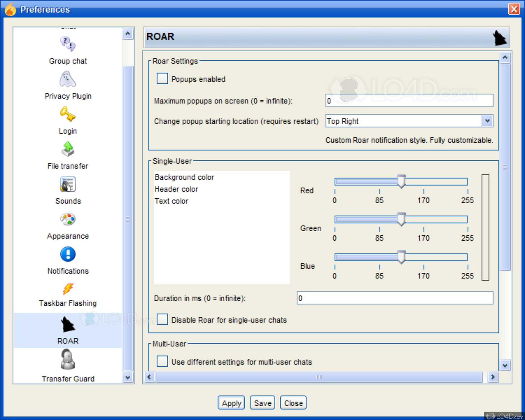Select the File transfer icon
The width and height of the screenshot is (525, 420).
(67, 149)
